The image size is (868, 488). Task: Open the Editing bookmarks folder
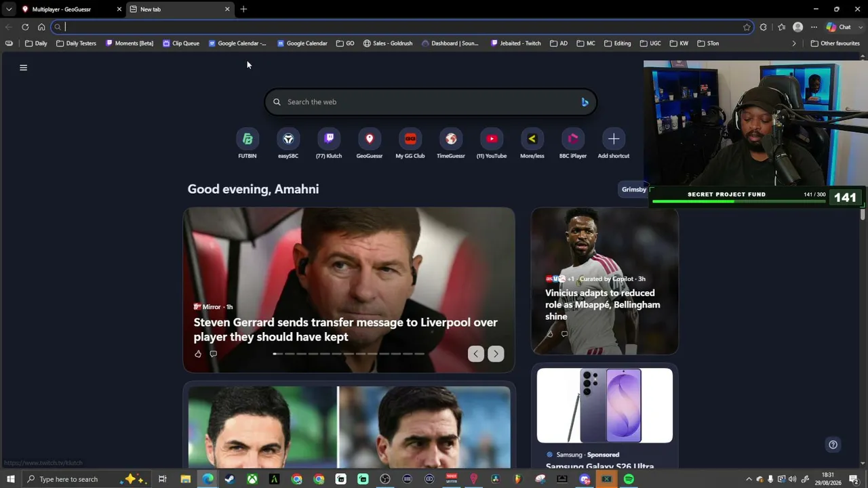617,43
